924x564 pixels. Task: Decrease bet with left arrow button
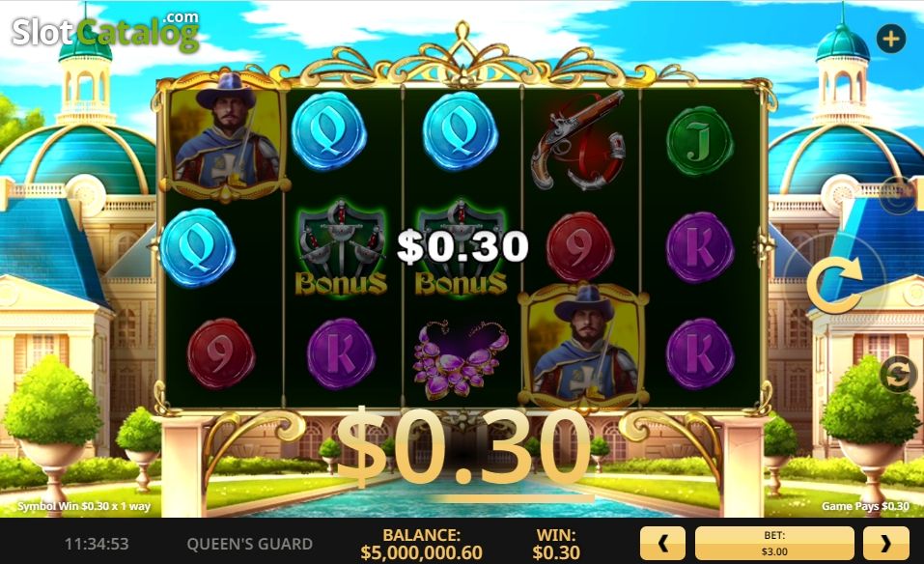[662, 544]
